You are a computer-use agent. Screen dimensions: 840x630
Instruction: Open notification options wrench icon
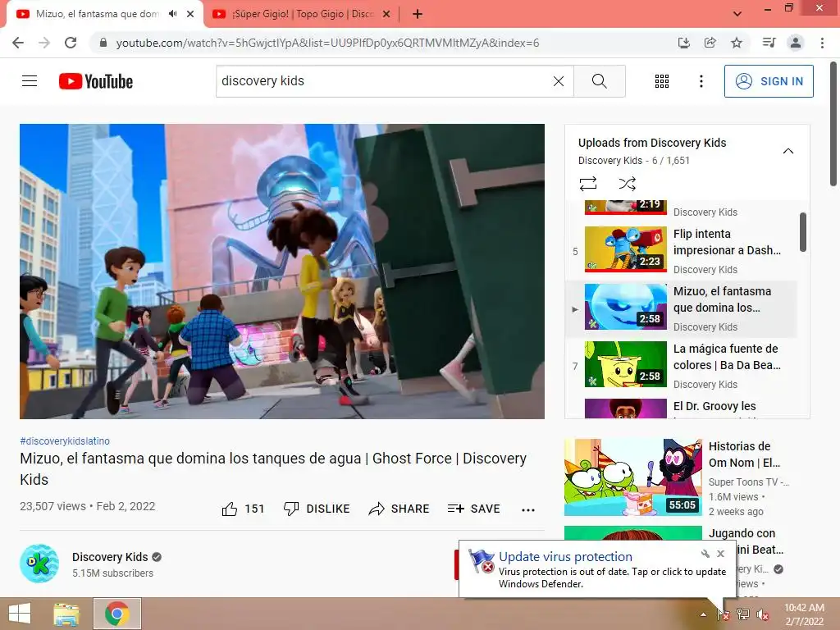point(705,554)
